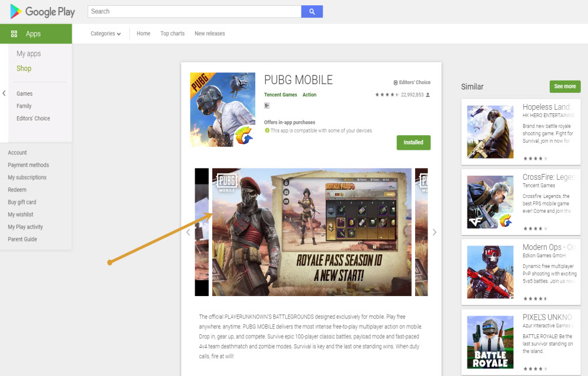The image size is (588, 376).
Task: Select the Apps section header
Action: click(36, 33)
